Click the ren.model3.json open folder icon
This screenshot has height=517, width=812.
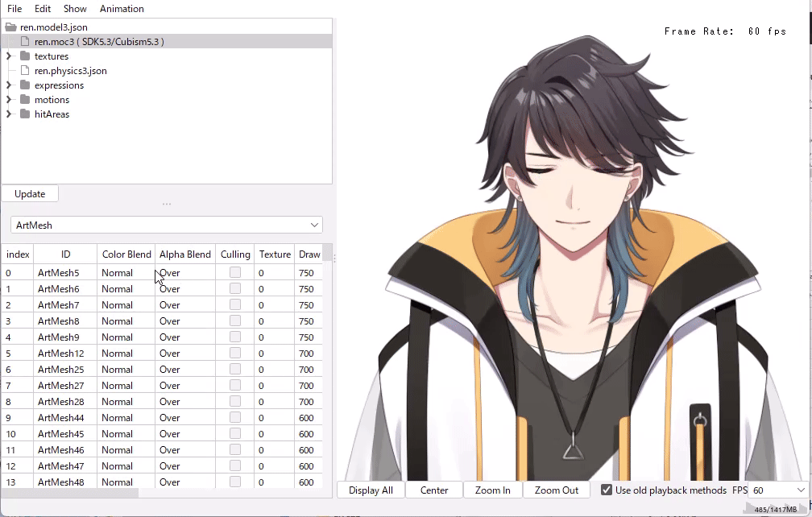coord(11,27)
